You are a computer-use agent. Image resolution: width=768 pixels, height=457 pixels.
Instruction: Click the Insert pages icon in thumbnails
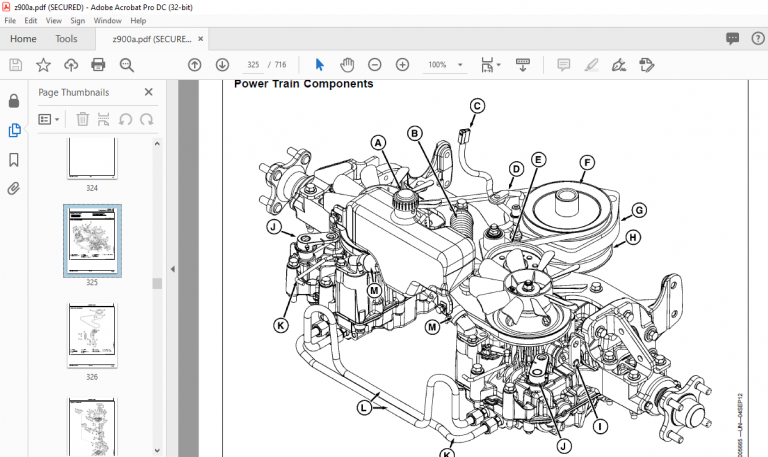click(x=103, y=119)
